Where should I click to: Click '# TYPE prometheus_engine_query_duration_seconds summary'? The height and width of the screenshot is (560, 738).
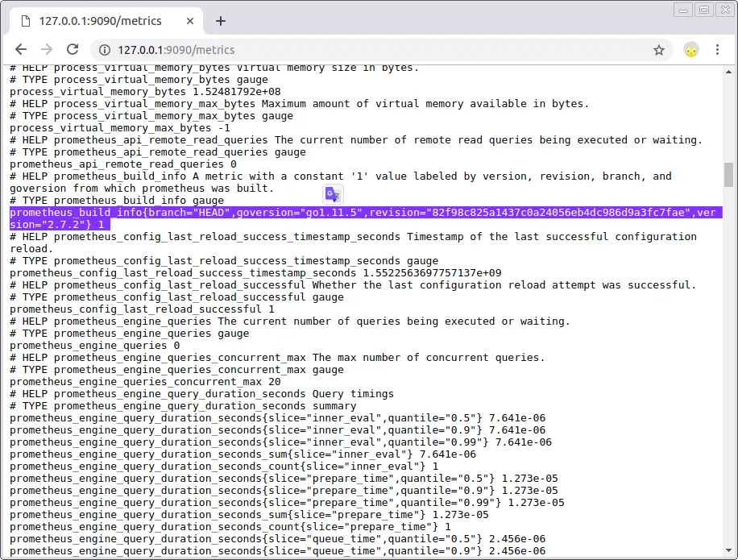click(183, 406)
